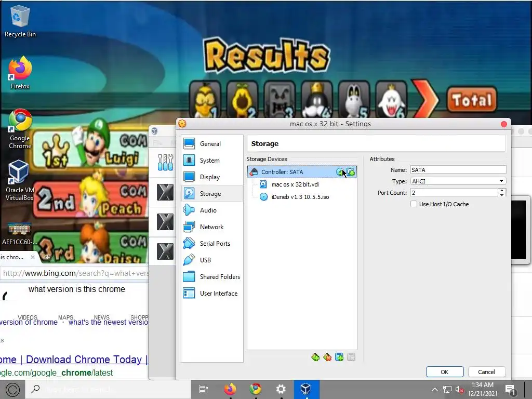
Task: Open the MAPS tab on Bing
Action: point(65,317)
